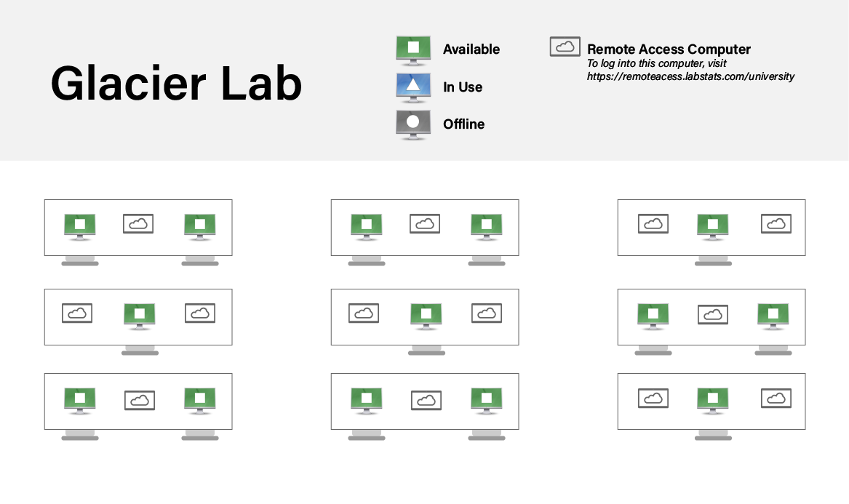Screen dimensions: 849x504
Task: Select left available computer on top-center desk
Action: (x=367, y=227)
